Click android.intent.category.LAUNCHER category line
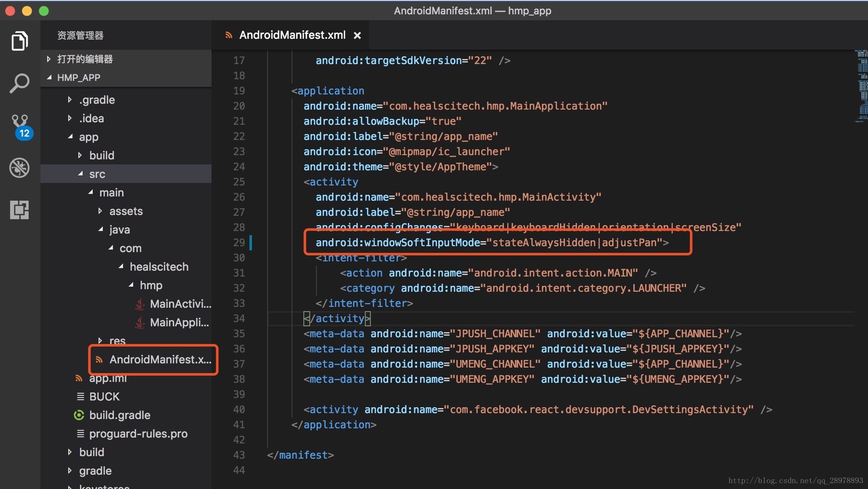The image size is (868, 489). pos(522,288)
